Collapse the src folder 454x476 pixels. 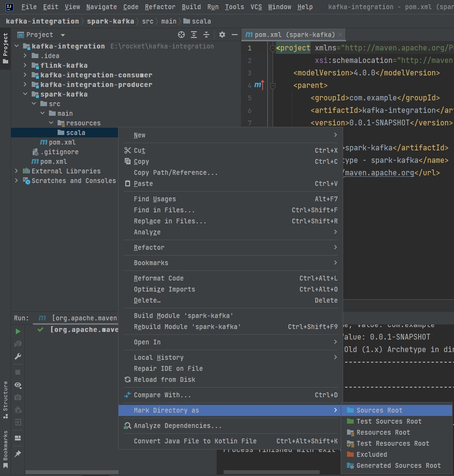(x=34, y=104)
